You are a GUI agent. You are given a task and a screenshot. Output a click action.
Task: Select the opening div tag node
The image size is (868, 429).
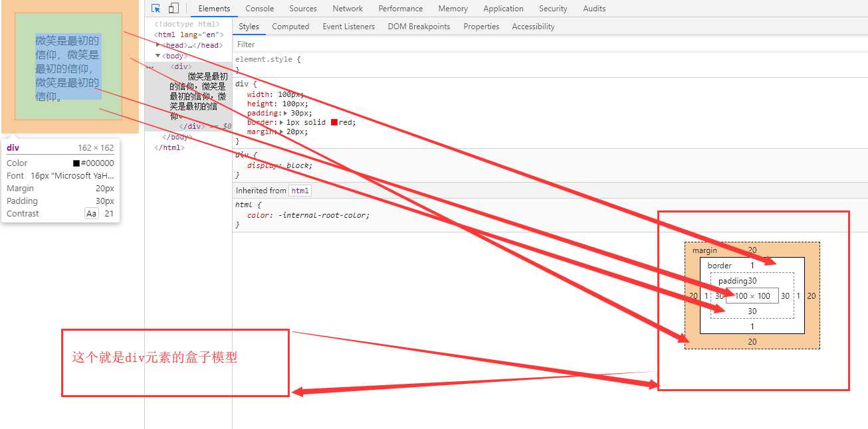point(181,66)
